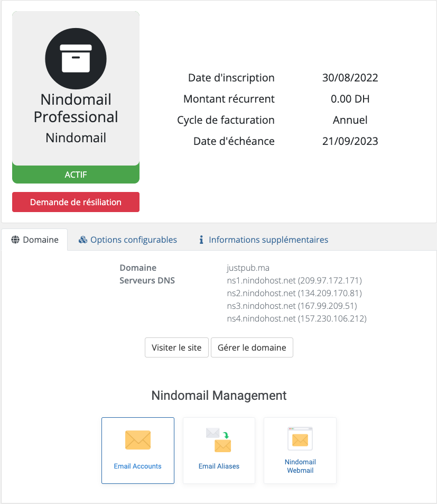Click the Gérer le domaine button
Image resolution: width=437 pixels, height=504 pixels.
(252, 347)
